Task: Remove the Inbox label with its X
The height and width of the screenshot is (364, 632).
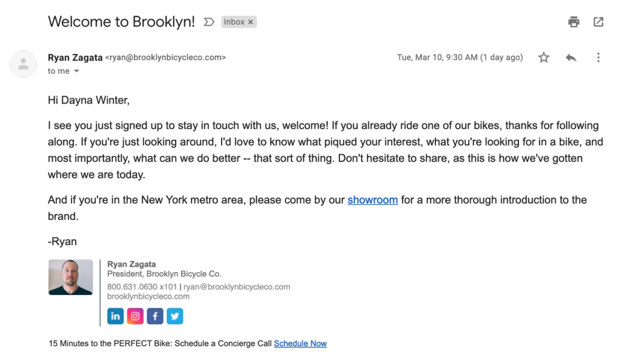Action: [x=251, y=22]
